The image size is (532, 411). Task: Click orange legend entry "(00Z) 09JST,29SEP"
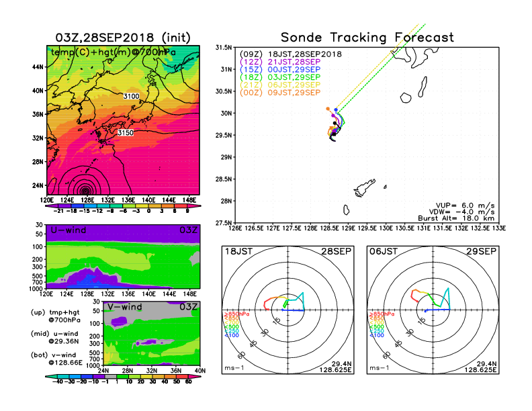(280, 93)
